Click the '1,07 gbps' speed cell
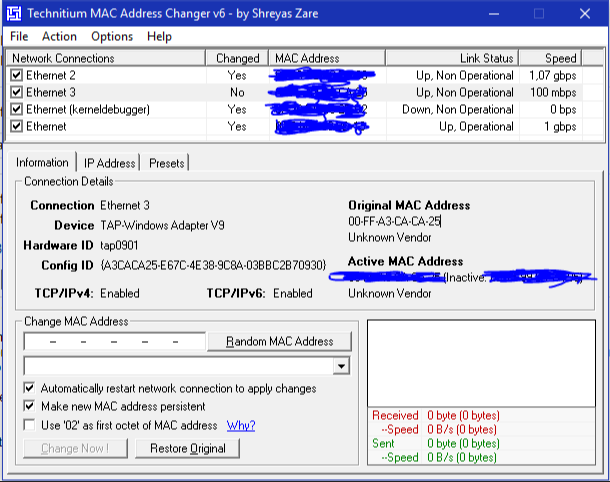 tap(552, 75)
